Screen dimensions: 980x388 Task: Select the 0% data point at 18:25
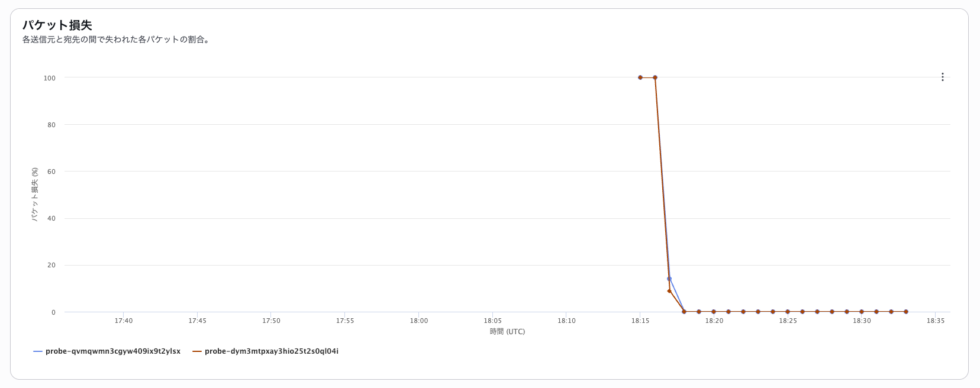[788, 312]
